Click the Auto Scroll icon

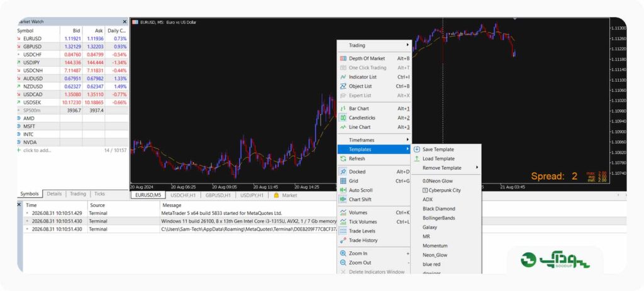pyautogui.click(x=343, y=190)
